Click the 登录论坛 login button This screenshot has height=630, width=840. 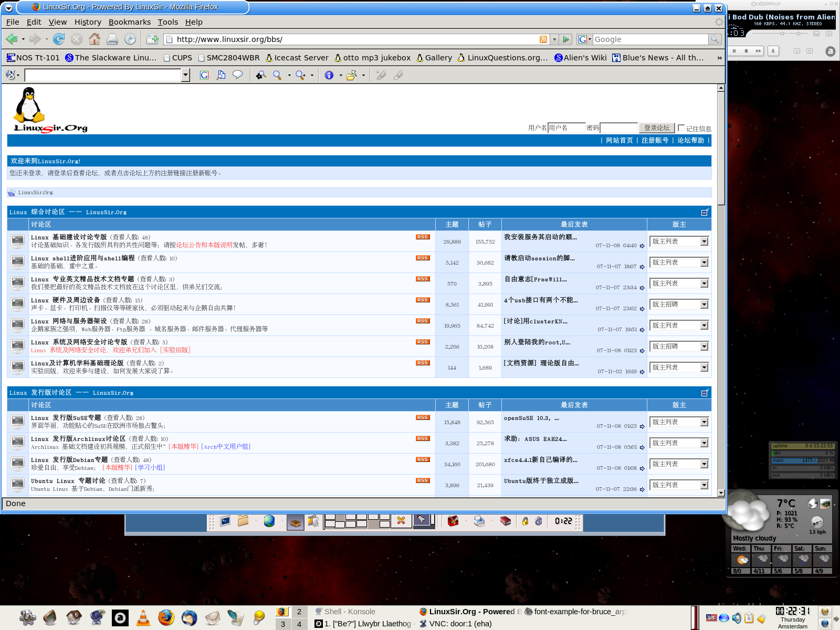tap(657, 128)
